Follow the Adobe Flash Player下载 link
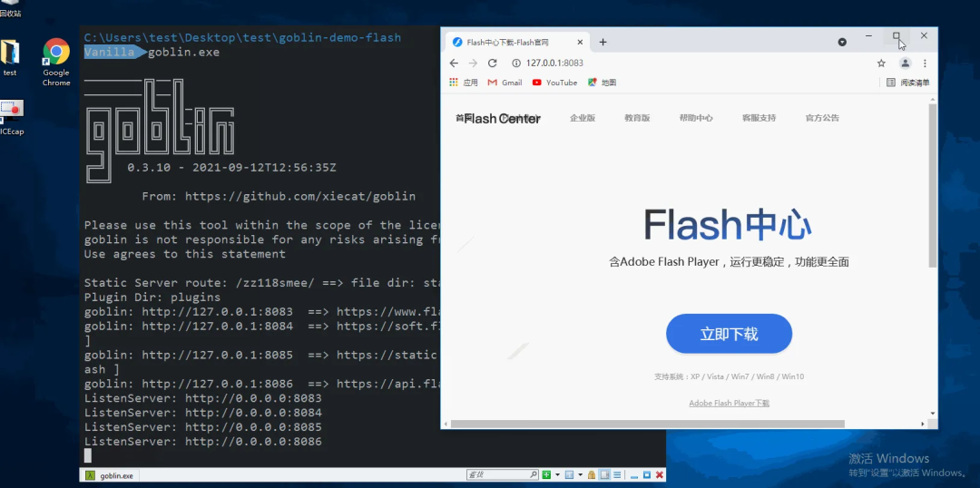The image size is (980, 488). pos(729,403)
